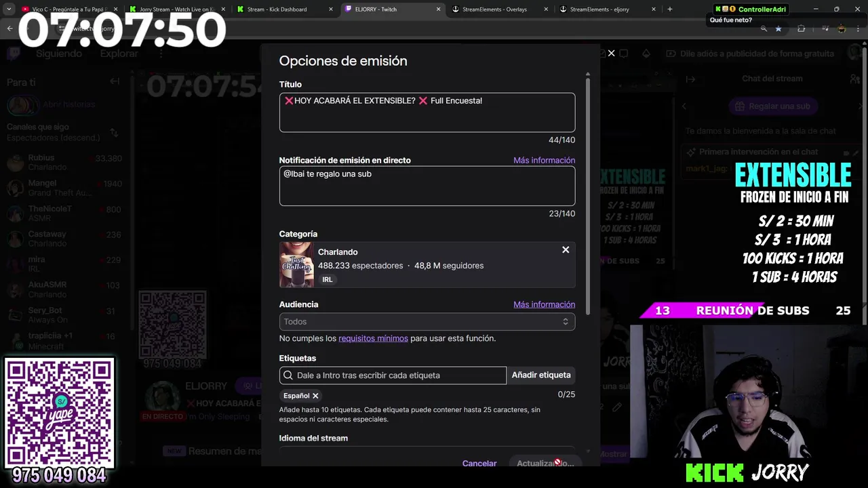
Task: Open chat community users icon
Action: [854, 79]
